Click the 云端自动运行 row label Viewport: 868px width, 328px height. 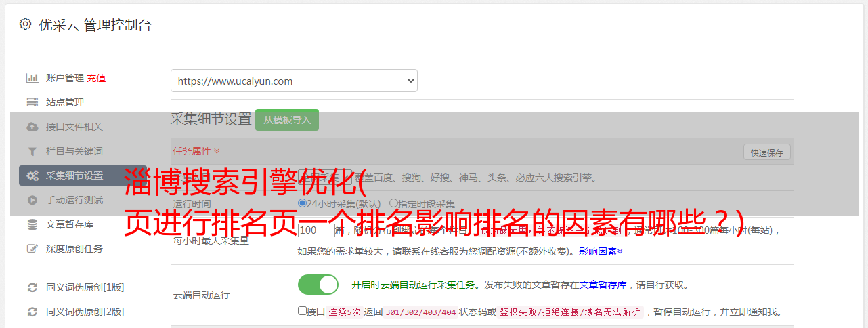pos(202,295)
